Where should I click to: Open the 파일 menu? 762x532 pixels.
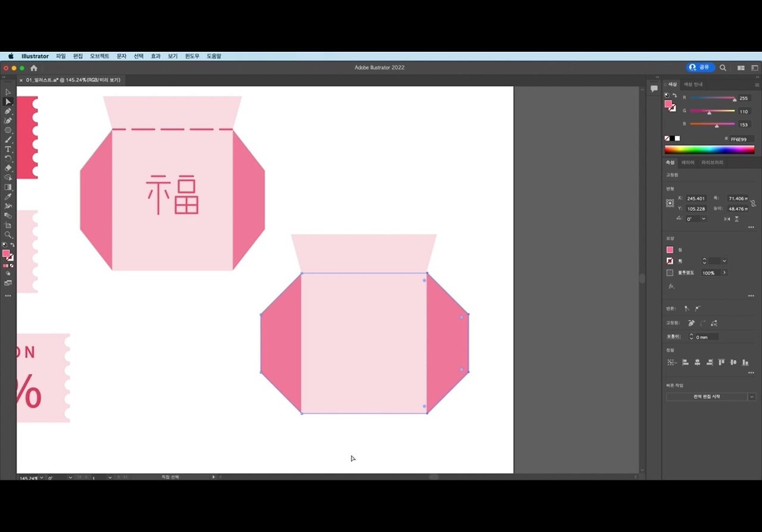(61, 57)
